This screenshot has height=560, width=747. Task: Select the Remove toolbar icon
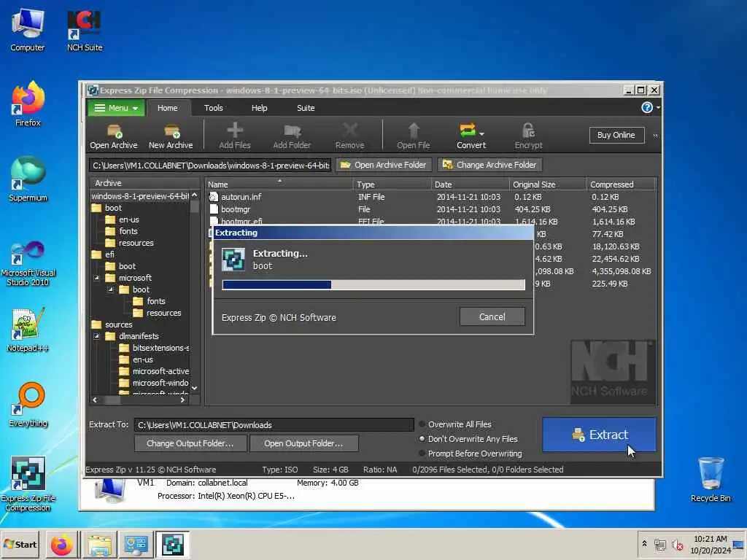coord(349,136)
